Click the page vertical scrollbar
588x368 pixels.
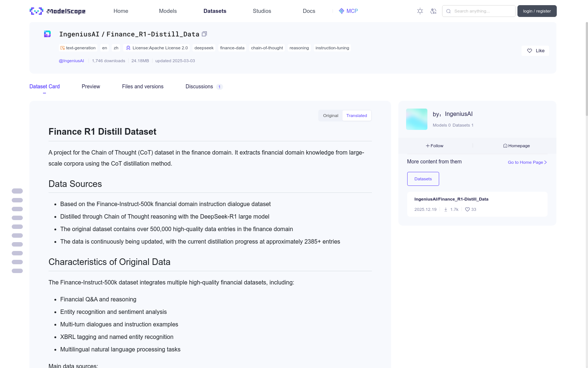click(587, 70)
